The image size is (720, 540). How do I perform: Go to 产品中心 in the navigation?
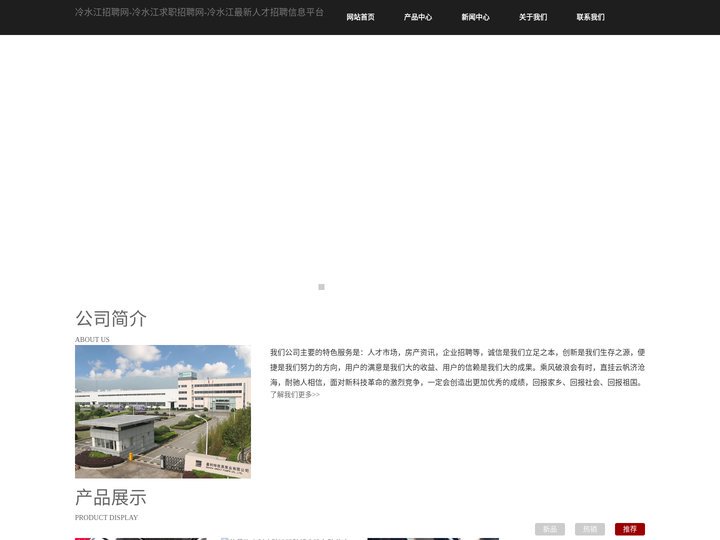(x=418, y=17)
